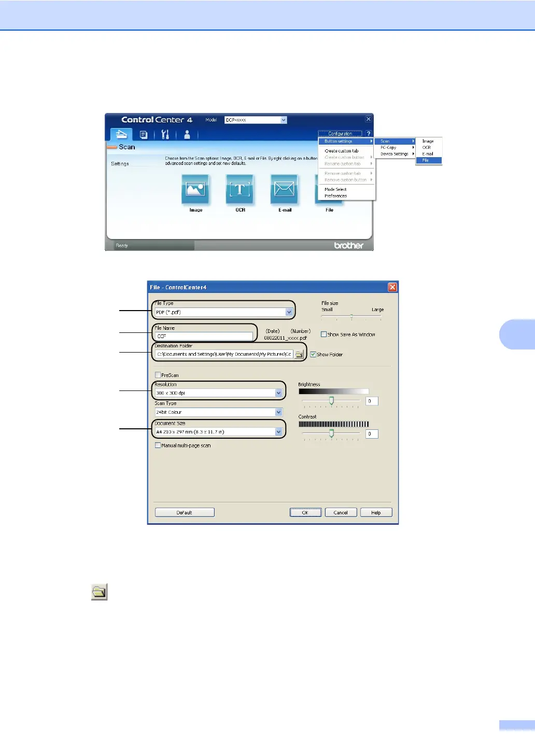Click the Image scan button icon

[195, 189]
